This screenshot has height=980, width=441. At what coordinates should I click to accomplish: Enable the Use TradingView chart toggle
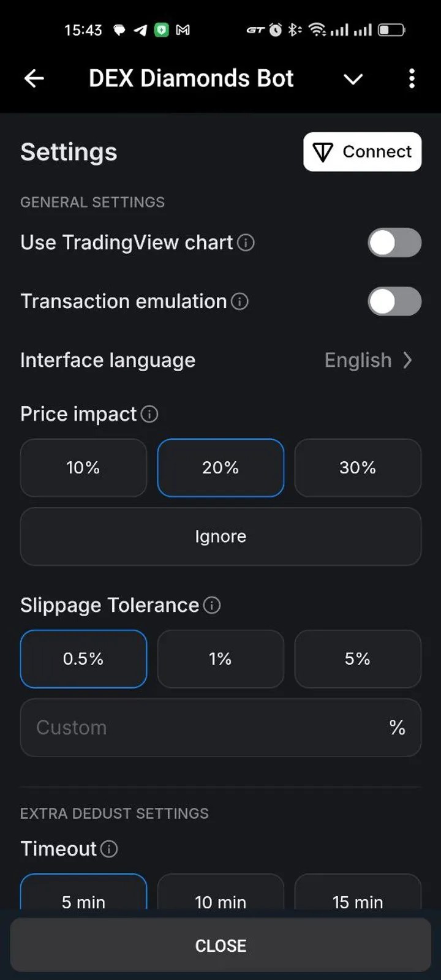(x=394, y=243)
